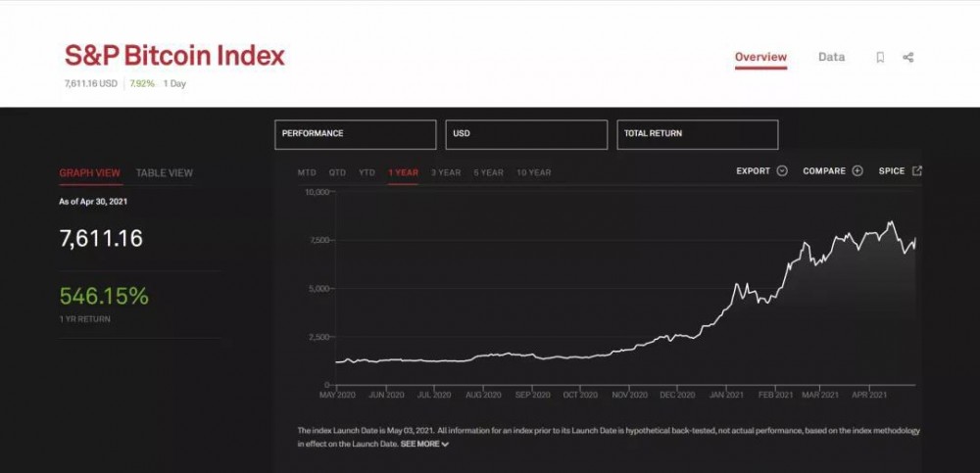Select the YTD time range
The height and width of the screenshot is (473, 980).
[367, 173]
